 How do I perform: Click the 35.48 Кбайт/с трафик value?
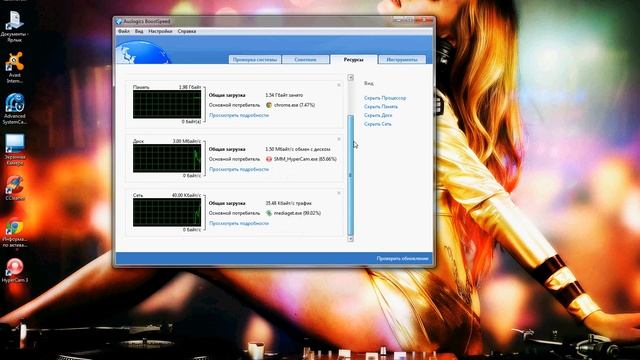click(x=289, y=203)
